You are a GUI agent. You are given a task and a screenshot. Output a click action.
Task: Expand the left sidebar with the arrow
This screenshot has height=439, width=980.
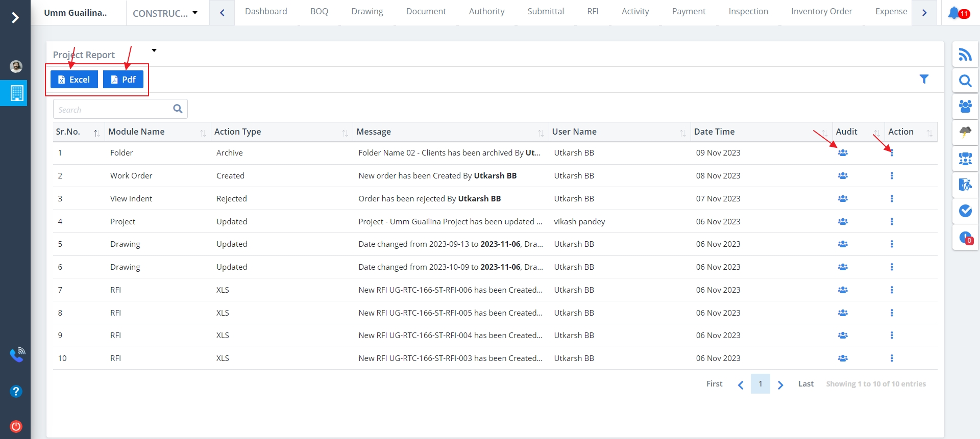15,18
